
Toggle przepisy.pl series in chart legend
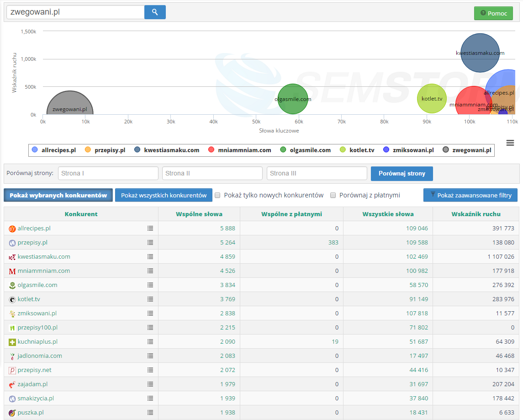(105, 150)
